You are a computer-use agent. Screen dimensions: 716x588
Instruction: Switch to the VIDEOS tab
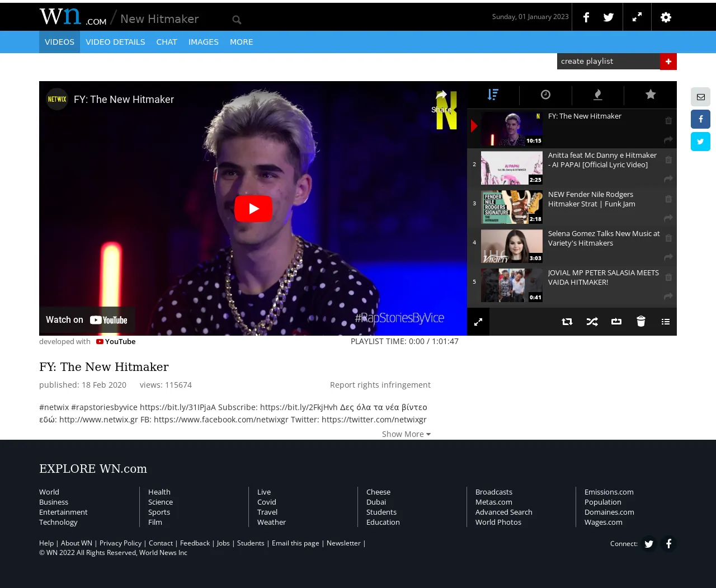pos(59,42)
